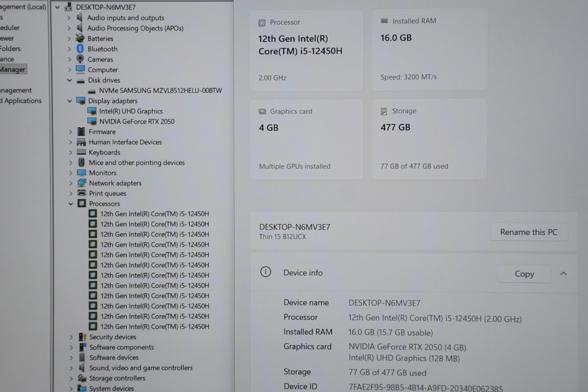Click the Batteries category icon
This screenshot has width=588, height=392.
80,38
